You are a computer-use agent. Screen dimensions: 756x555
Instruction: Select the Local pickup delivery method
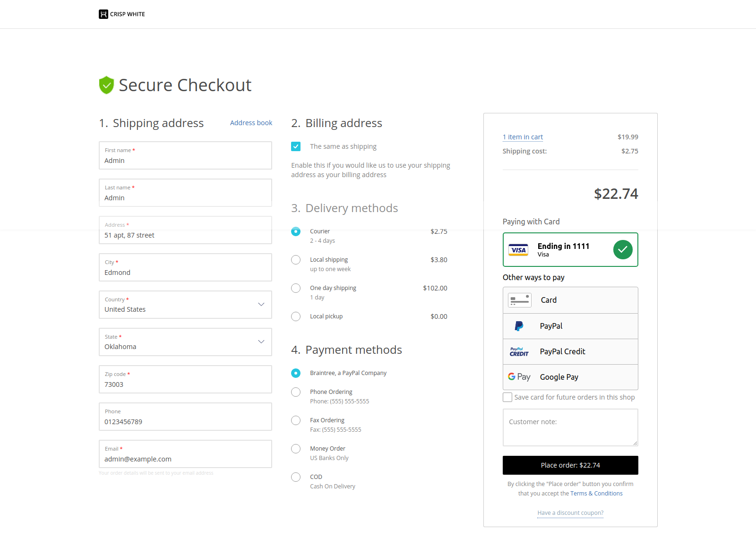point(296,316)
